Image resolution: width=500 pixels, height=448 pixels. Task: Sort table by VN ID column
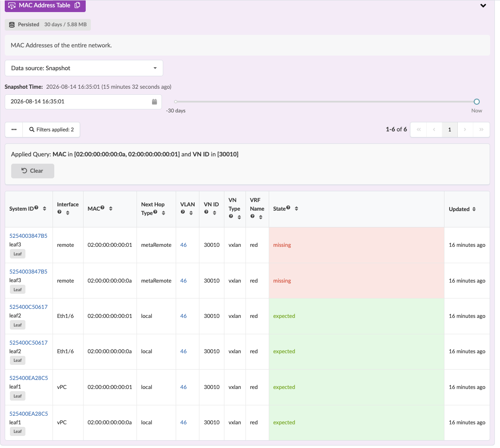pyautogui.click(x=214, y=213)
